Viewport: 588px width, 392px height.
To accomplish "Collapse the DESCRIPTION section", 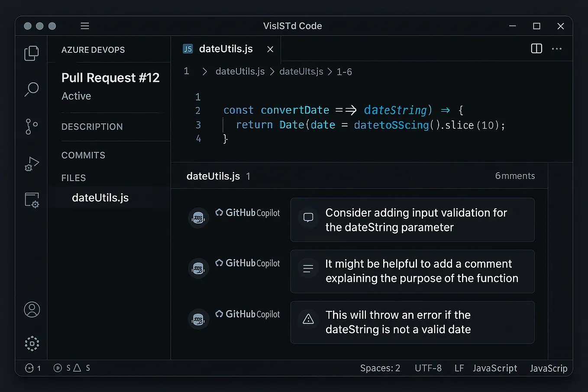I will click(92, 126).
